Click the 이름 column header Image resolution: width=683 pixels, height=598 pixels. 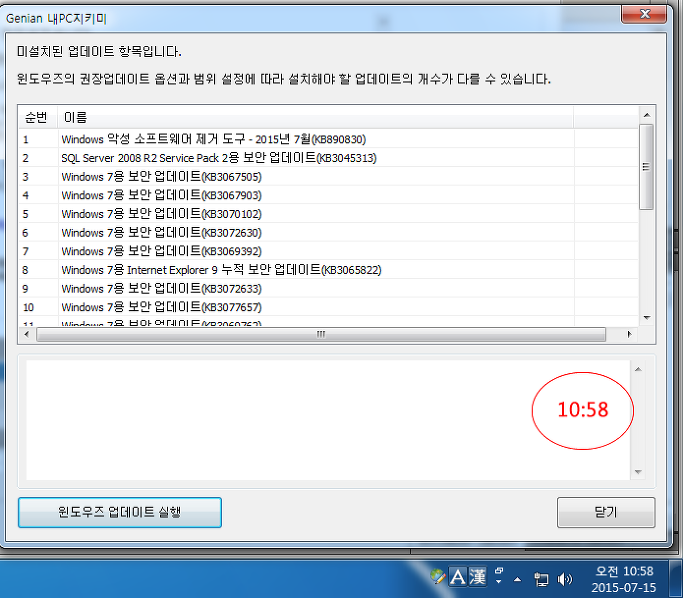tap(315, 117)
